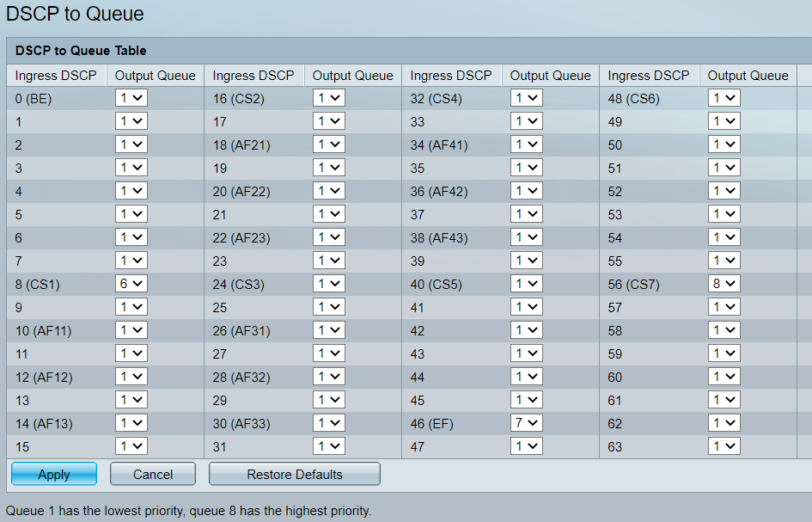The width and height of the screenshot is (812, 522).
Task: Click the 'DSCP to Queue Table' heading
Action: pyautogui.click(x=81, y=51)
